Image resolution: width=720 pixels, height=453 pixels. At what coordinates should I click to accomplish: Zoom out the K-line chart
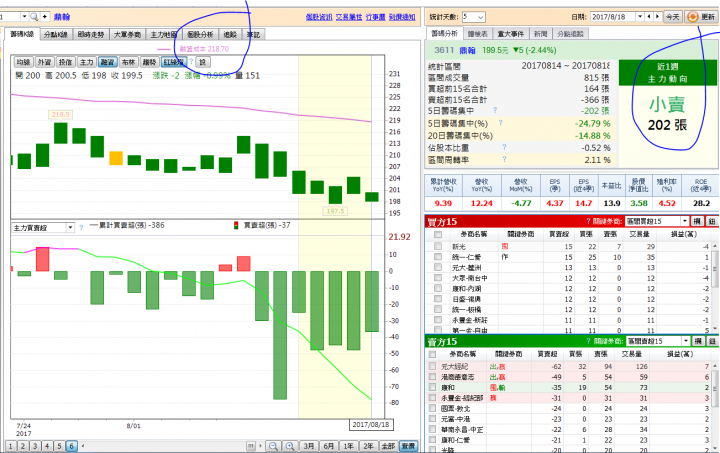273,446
